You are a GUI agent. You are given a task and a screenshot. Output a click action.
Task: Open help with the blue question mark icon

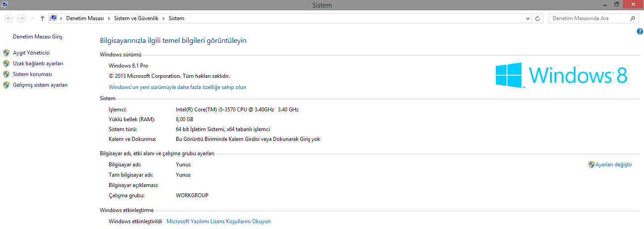(x=640, y=31)
